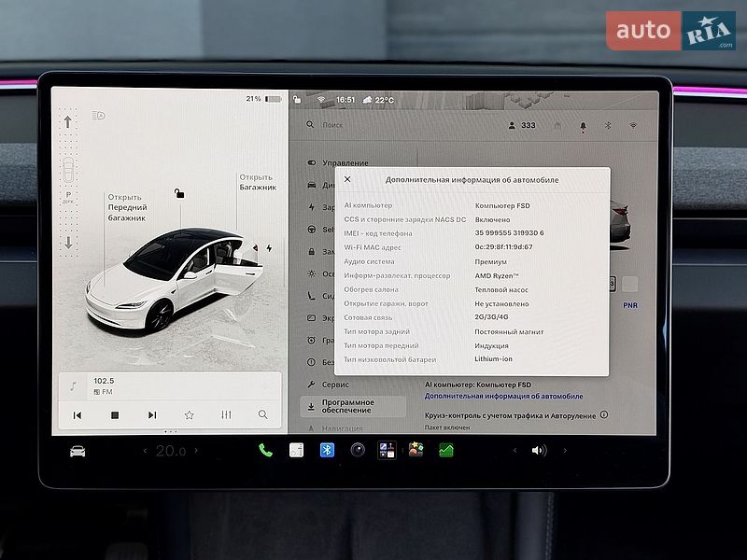This screenshot has height=560, width=747.
Task: Tap the 20.0 temperature display
Action: [x=171, y=451]
